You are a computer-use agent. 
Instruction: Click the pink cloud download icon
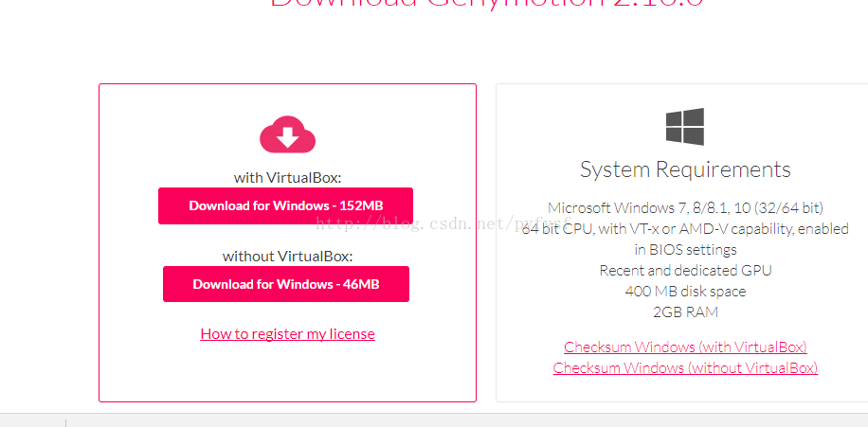click(x=287, y=134)
